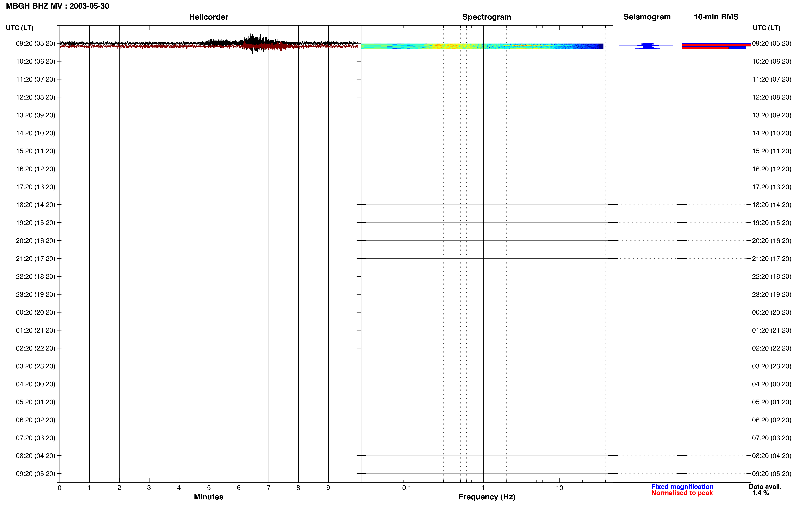Click the '6' tick on the Minutes axis
812x508 pixels.
(239, 488)
